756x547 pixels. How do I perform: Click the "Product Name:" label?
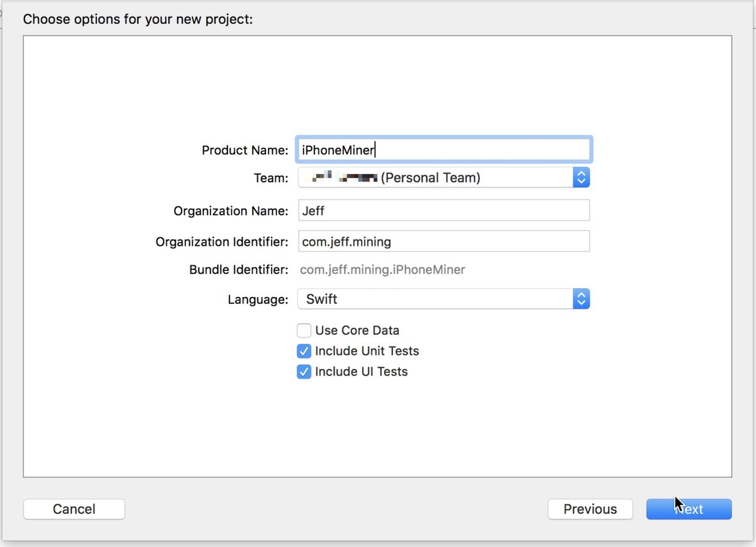pos(244,150)
